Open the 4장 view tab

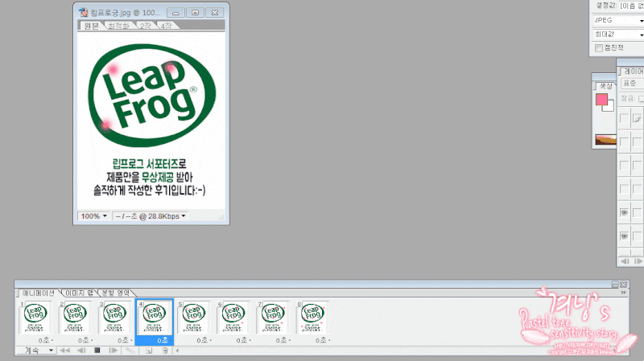pyautogui.click(x=166, y=26)
